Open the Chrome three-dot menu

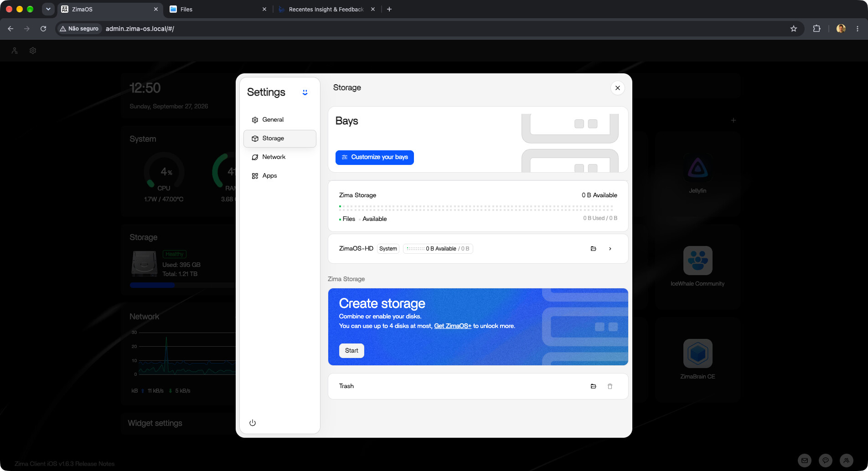pyautogui.click(x=858, y=29)
